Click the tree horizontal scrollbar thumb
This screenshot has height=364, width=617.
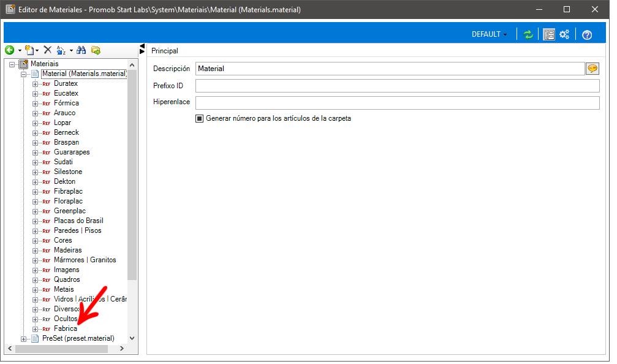(61, 349)
